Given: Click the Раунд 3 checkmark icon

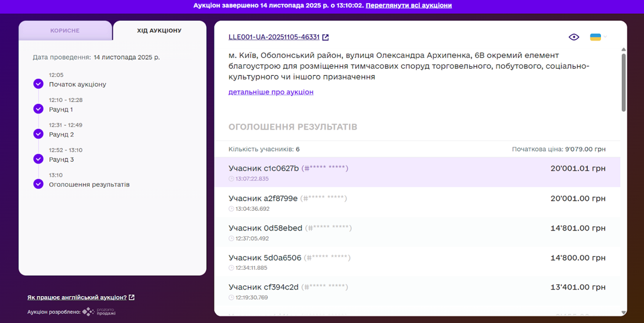Looking at the screenshot, I should click(x=38, y=159).
